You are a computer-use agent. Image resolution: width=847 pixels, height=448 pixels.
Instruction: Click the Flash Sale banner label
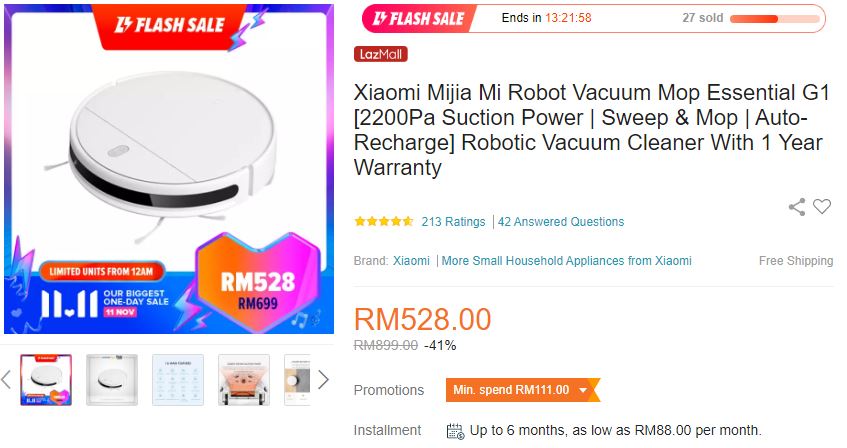coord(419,19)
